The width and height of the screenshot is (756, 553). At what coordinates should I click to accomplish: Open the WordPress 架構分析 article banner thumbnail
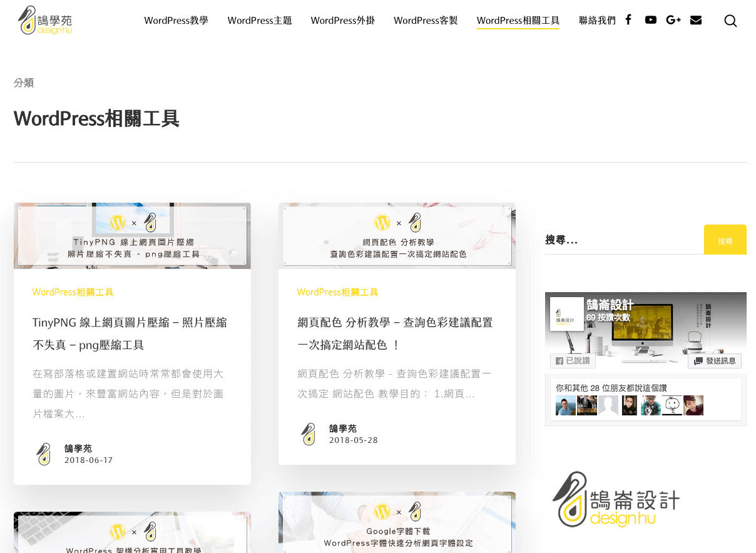pos(132,532)
